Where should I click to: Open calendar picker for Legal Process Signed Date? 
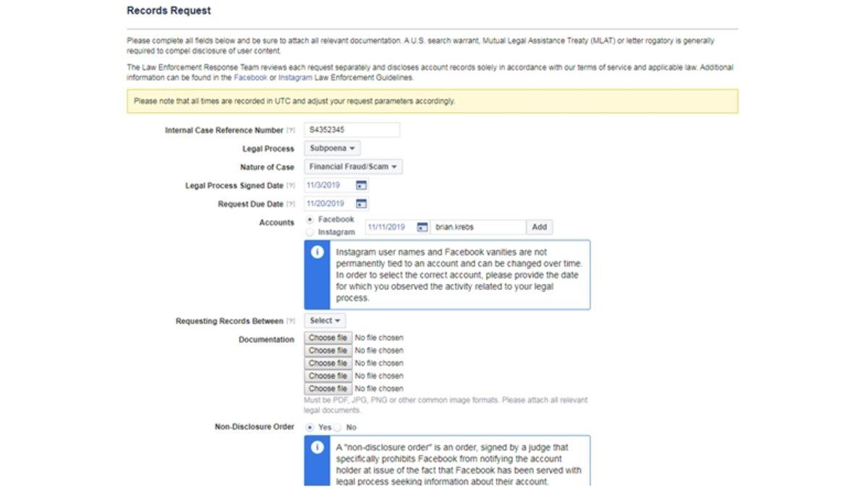(361, 186)
